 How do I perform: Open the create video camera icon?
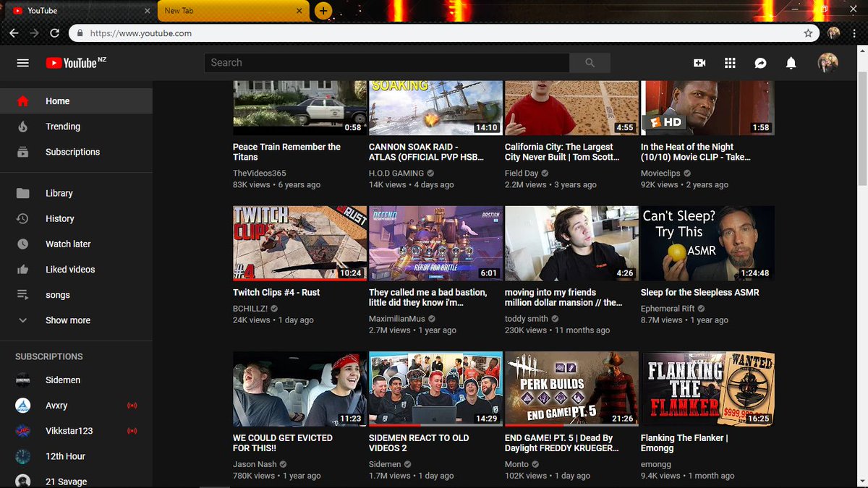click(699, 63)
